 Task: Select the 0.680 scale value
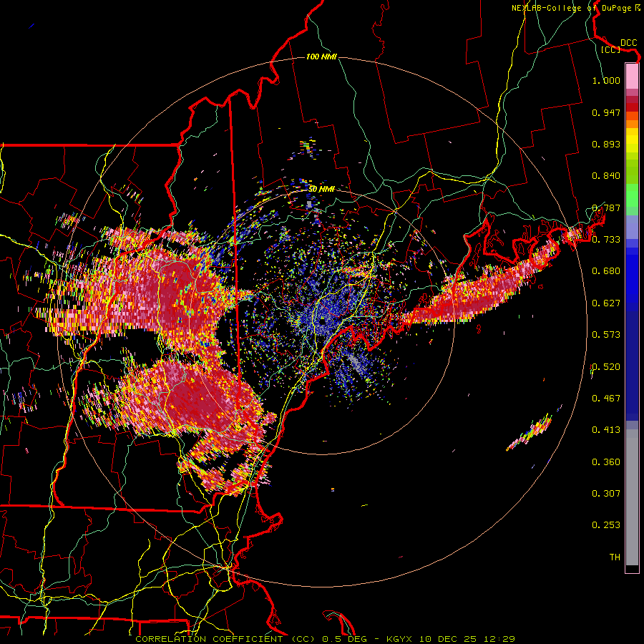tap(606, 271)
